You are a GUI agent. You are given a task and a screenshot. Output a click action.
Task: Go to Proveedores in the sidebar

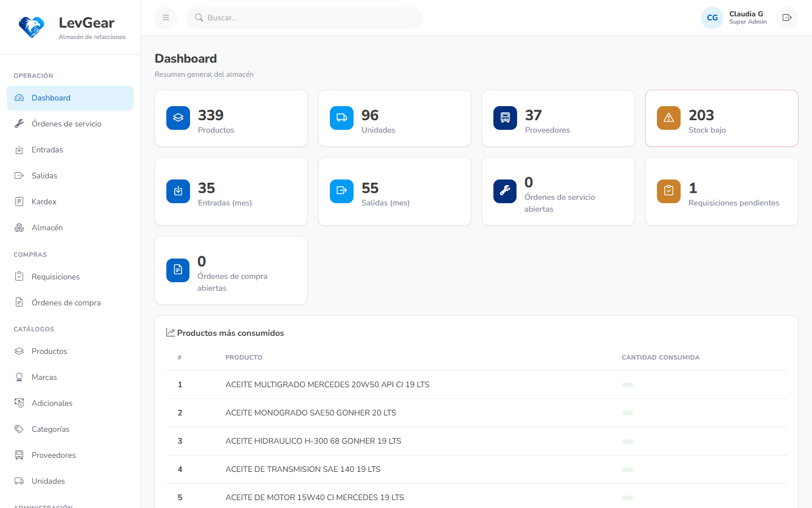pos(70,455)
